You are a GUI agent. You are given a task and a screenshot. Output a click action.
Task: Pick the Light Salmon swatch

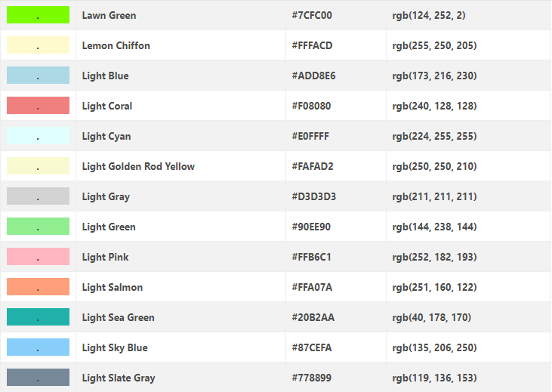(x=38, y=287)
